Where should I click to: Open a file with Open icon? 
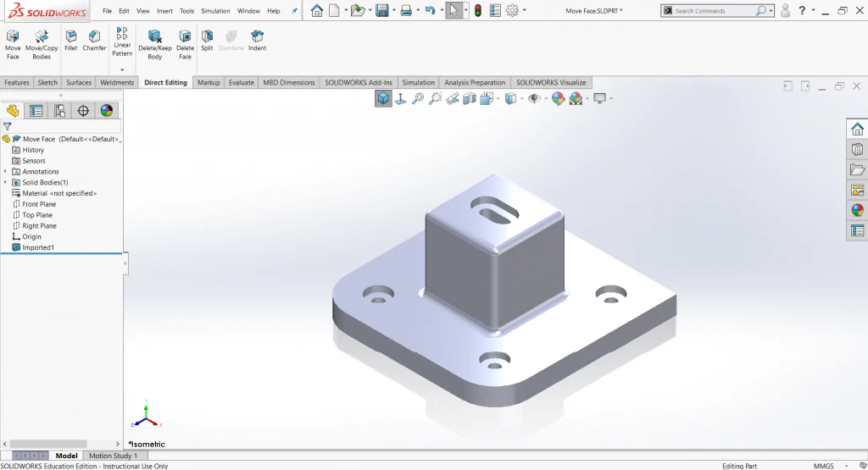click(x=358, y=10)
